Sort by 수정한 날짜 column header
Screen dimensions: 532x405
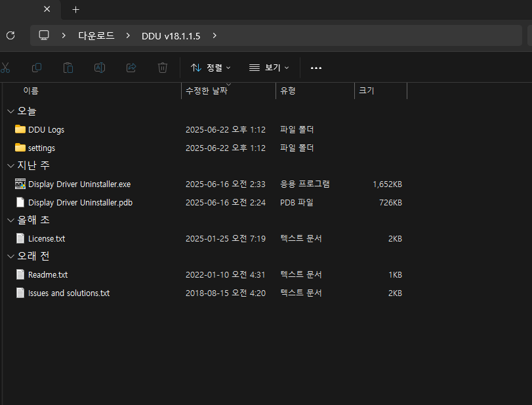[x=206, y=91]
